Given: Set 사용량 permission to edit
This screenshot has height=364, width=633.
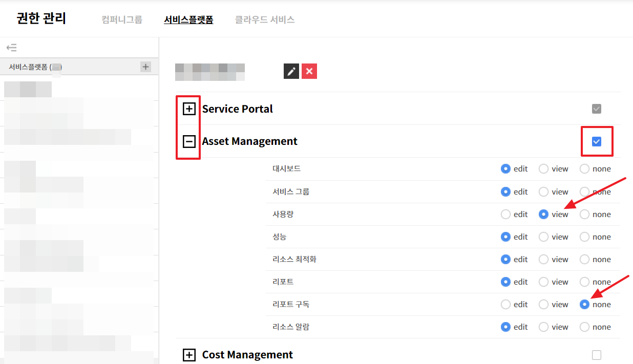Looking at the screenshot, I should pos(505,215).
